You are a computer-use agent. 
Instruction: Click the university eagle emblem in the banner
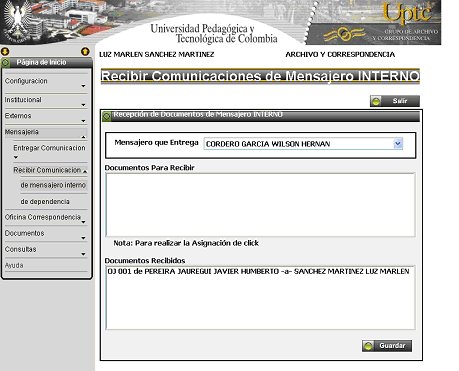17,21
